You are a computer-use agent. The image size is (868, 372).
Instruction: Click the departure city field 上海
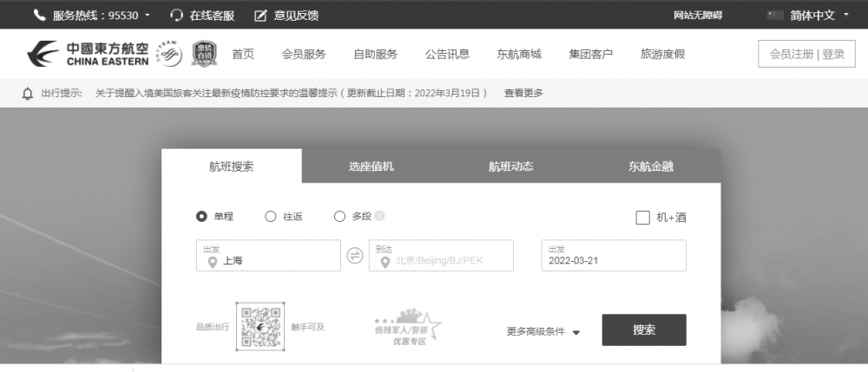click(x=268, y=255)
